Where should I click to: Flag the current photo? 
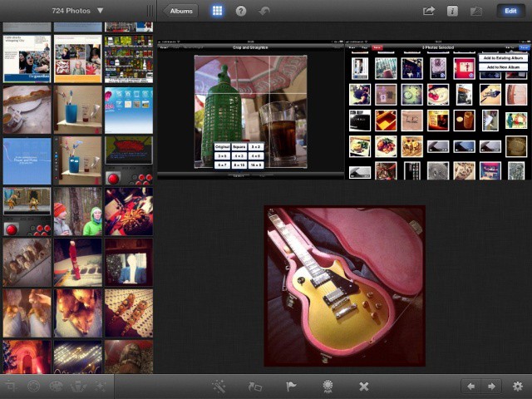point(291,387)
